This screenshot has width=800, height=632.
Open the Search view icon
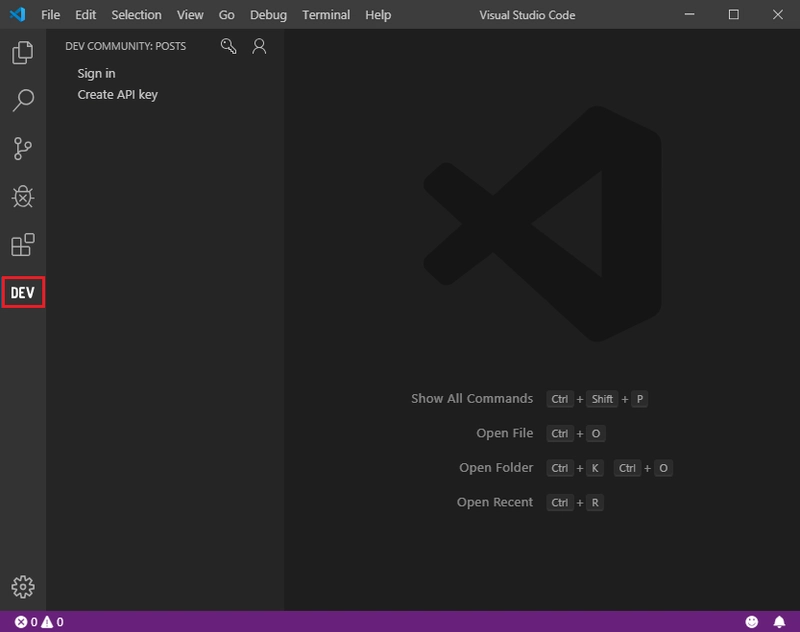22,100
